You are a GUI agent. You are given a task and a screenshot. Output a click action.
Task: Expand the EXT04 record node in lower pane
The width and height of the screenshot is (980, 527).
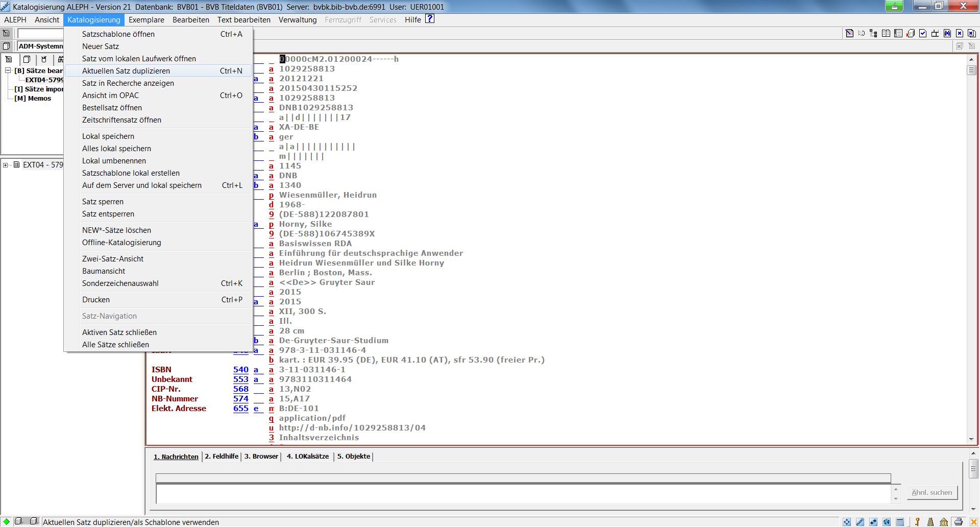[6, 165]
